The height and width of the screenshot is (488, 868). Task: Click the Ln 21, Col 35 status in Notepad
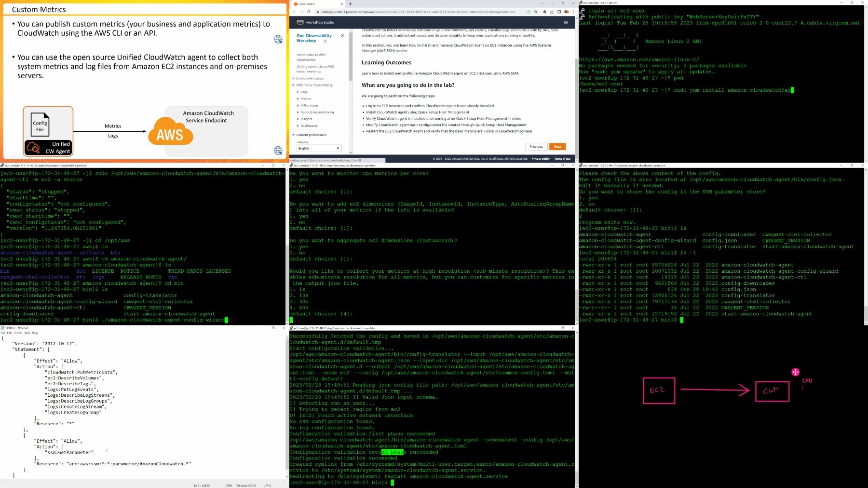pos(202,485)
